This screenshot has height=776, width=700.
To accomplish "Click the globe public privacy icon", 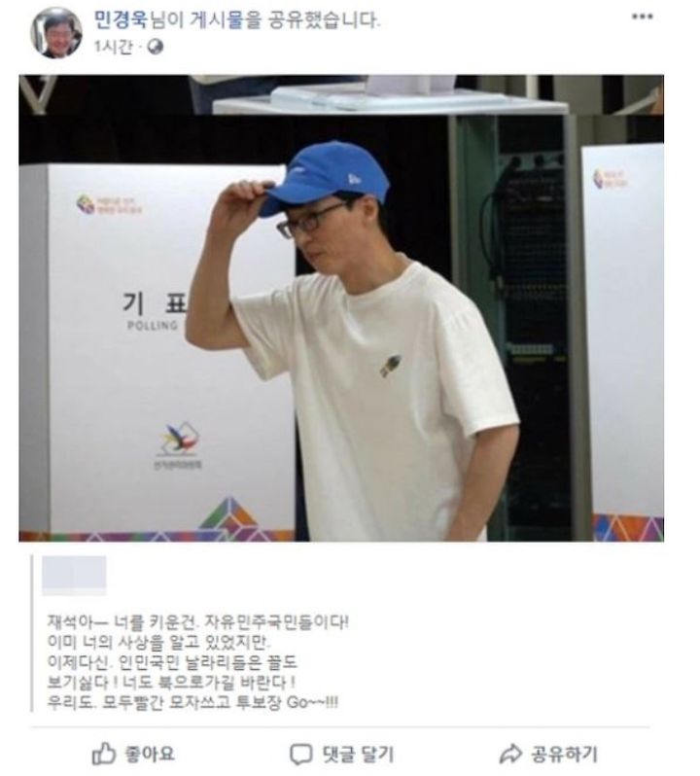I will click(x=156, y=48).
